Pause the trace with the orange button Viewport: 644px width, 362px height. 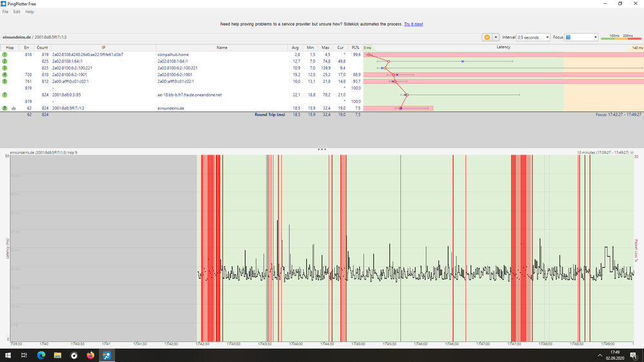click(487, 37)
